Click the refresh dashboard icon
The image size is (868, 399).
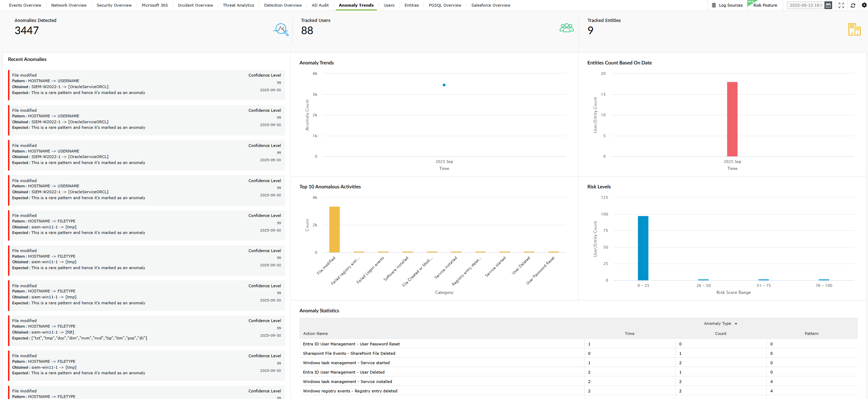[x=853, y=5]
